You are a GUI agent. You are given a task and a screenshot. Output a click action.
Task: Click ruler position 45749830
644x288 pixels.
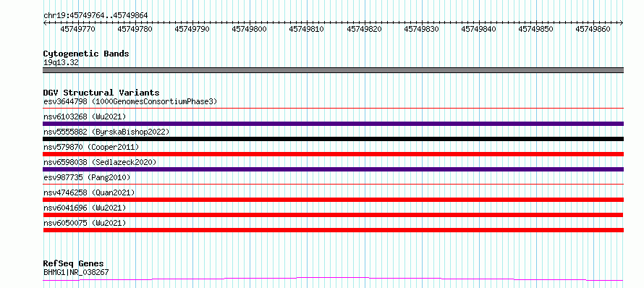(421, 29)
